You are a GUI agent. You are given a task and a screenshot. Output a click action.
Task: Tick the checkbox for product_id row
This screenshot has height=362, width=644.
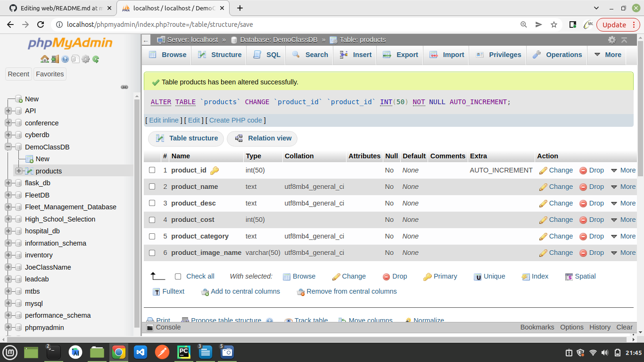pos(152,170)
